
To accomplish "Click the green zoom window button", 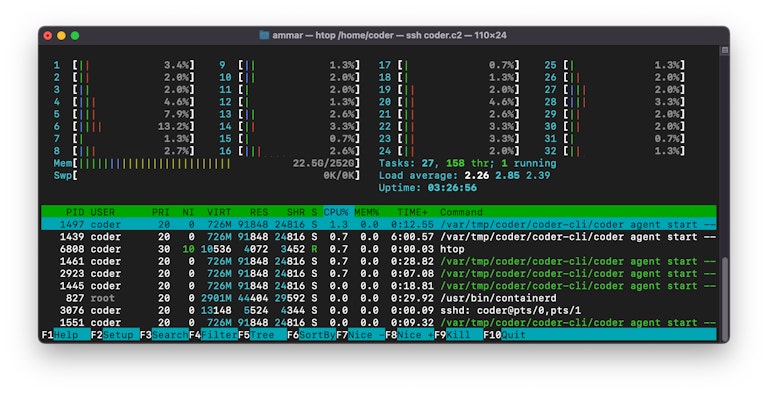I will coord(75,35).
